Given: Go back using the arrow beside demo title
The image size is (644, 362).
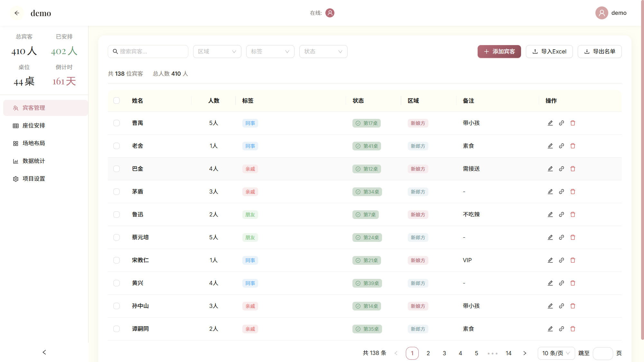Looking at the screenshot, I should 17,13.
